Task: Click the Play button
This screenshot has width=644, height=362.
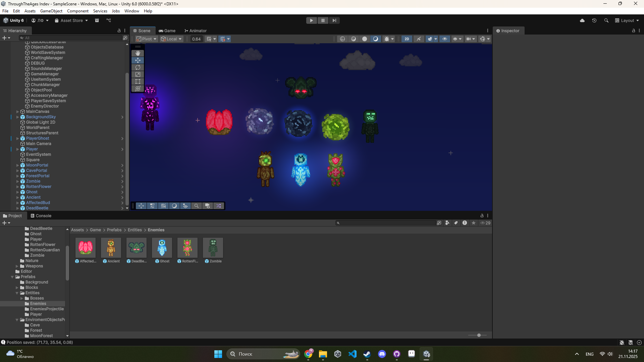Action: [311, 20]
